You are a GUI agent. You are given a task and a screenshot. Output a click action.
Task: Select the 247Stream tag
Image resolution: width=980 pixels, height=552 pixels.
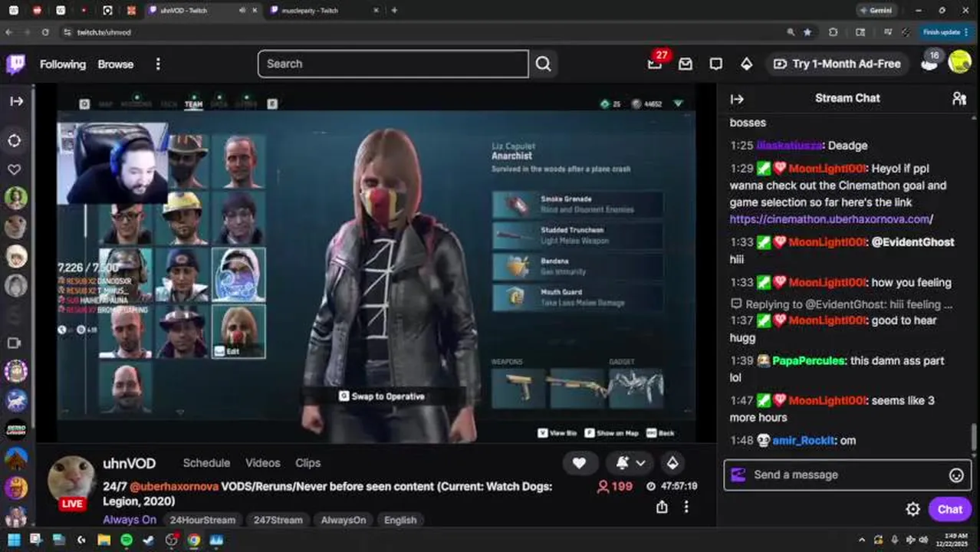coord(278,520)
